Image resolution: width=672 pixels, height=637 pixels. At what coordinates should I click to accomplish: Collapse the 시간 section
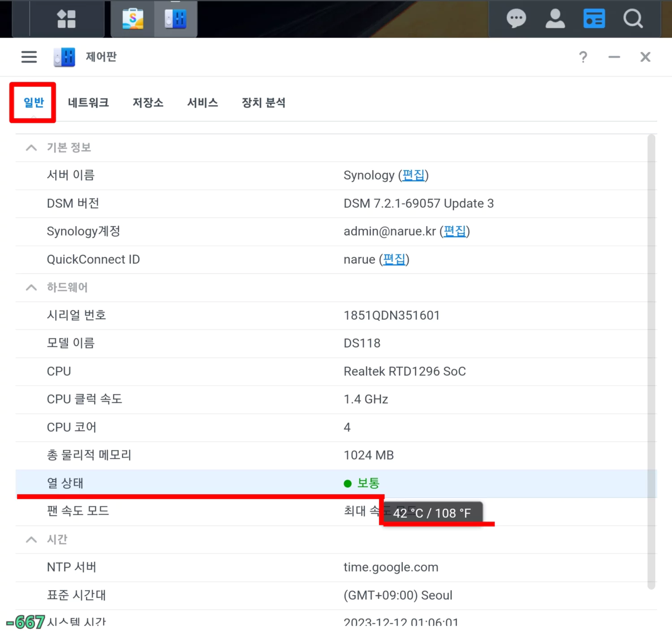(31, 540)
